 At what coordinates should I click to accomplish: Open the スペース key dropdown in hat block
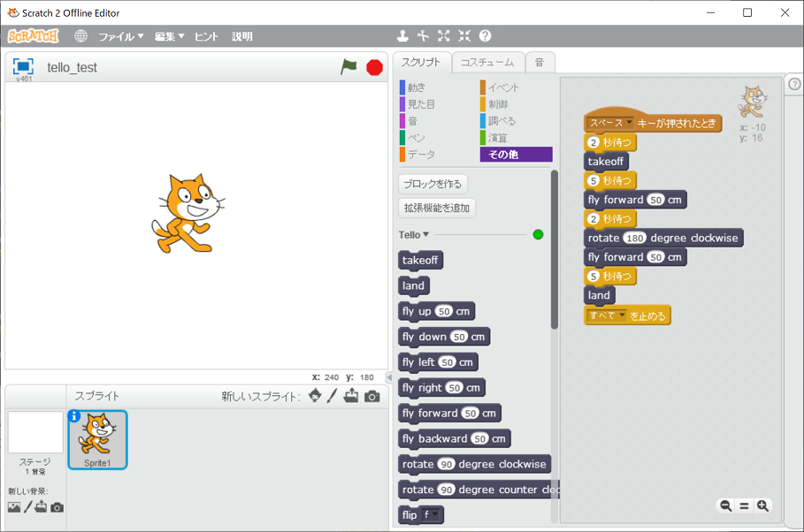[630, 123]
